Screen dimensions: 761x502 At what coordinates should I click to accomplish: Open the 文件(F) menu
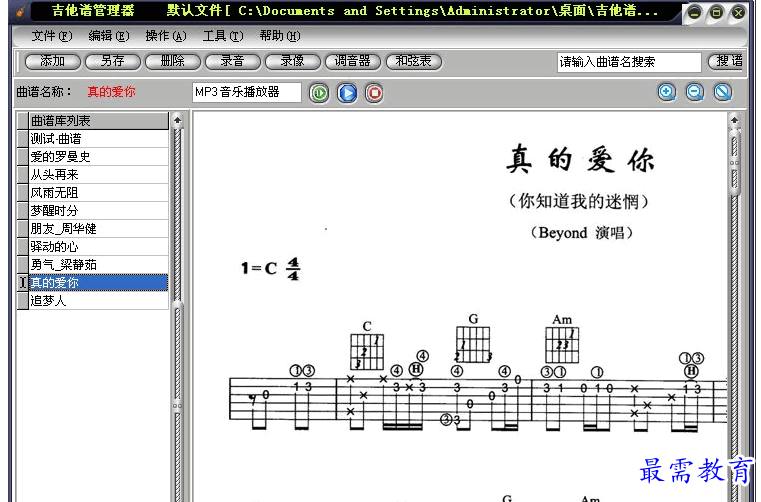click(x=52, y=36)
